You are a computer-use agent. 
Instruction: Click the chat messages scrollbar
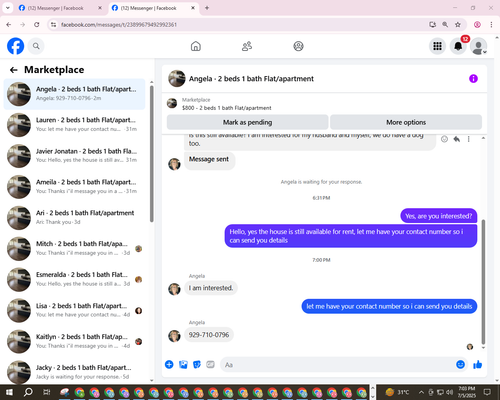tap(483, 282)
